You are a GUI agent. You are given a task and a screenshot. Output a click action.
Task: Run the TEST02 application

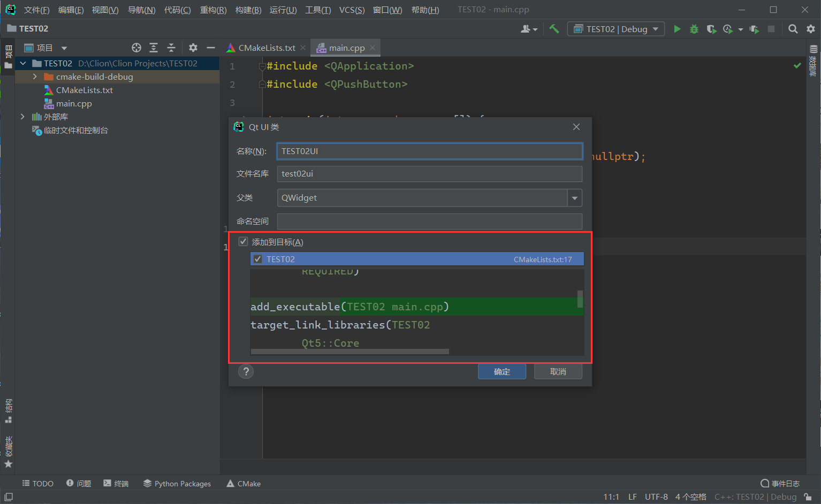(x=676, y=29)
